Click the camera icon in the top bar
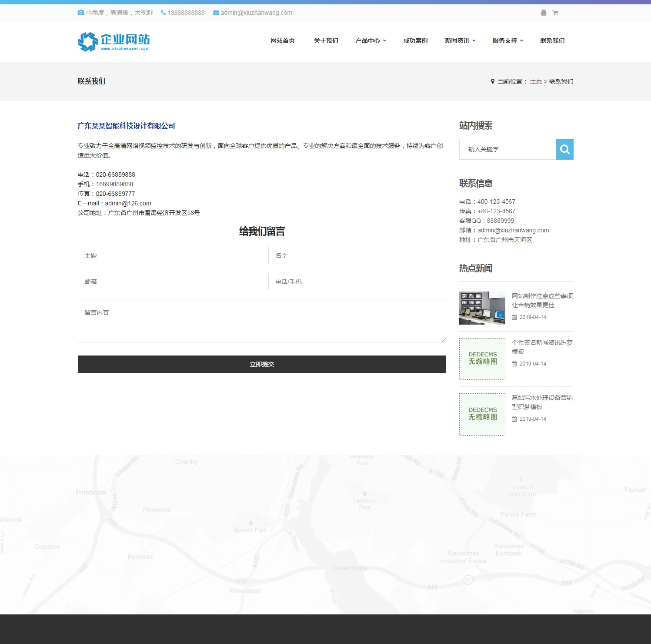Screen dimensions: 651x644 (x=81, y=13)
